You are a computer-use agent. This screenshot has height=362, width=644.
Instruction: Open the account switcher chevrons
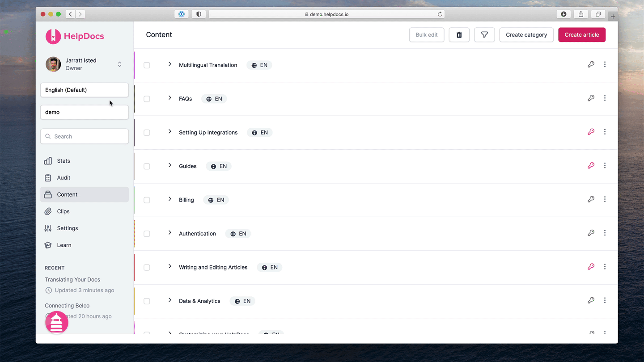[119, 64]
